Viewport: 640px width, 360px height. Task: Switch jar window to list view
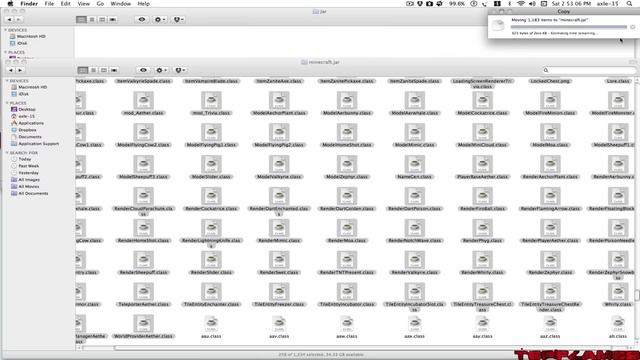click(92, 19)
